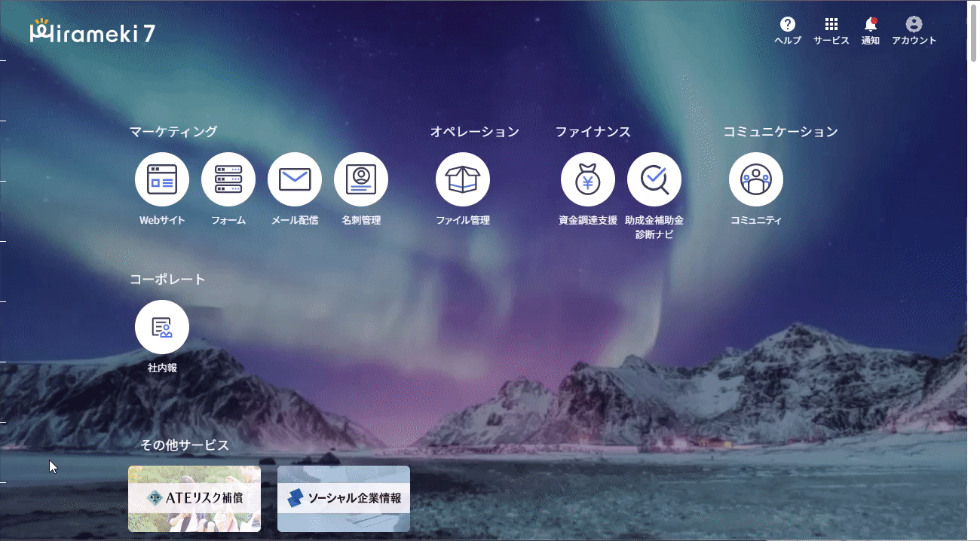Open the アカウント menu
This screenshot has height=541, width=980.
click(914, 25)
